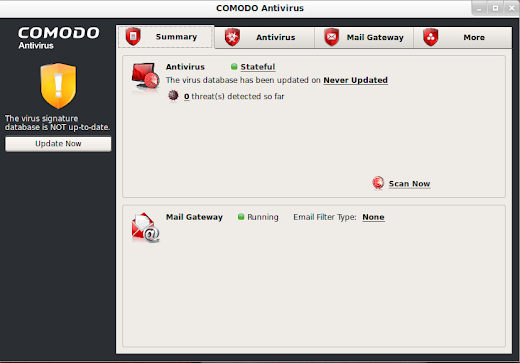Switch to the More tab
Image resolution: width=520 pixels, height=363 pixels.
463,38
